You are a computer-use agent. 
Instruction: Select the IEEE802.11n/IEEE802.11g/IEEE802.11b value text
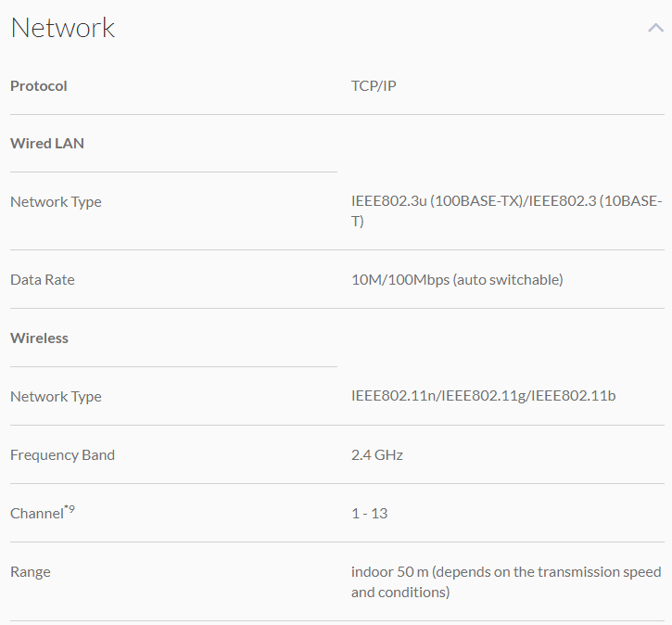(x=483, y=397)
